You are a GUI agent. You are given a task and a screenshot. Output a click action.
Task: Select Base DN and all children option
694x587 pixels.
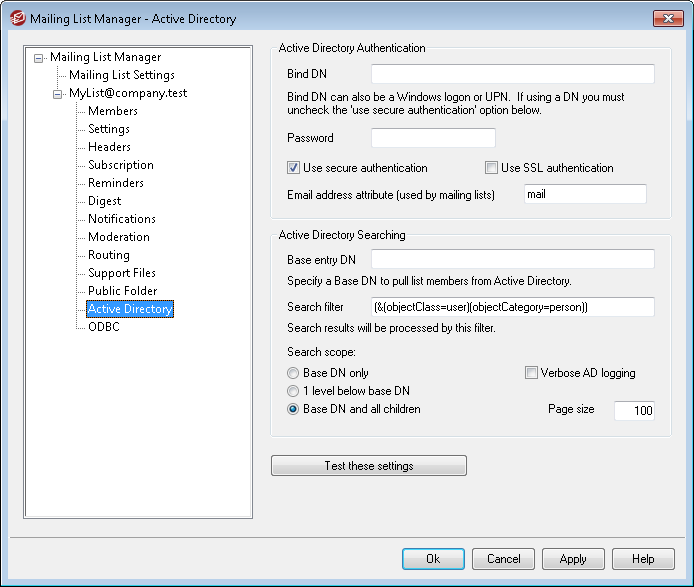293,409
